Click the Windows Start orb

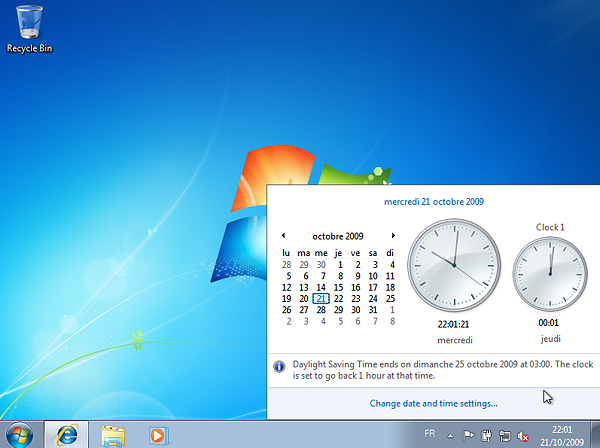[20, 434]
